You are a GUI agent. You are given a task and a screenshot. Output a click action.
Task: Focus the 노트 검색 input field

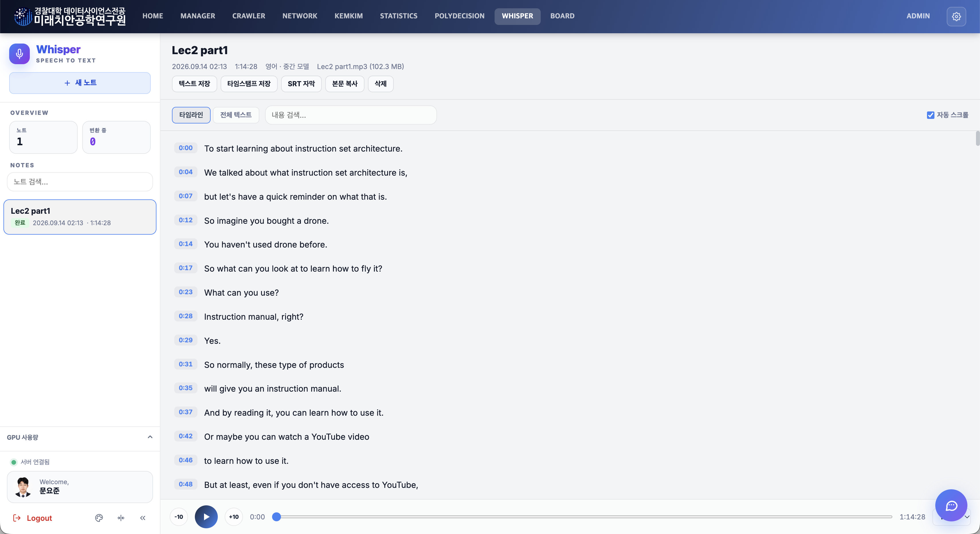tap(80, 182)
